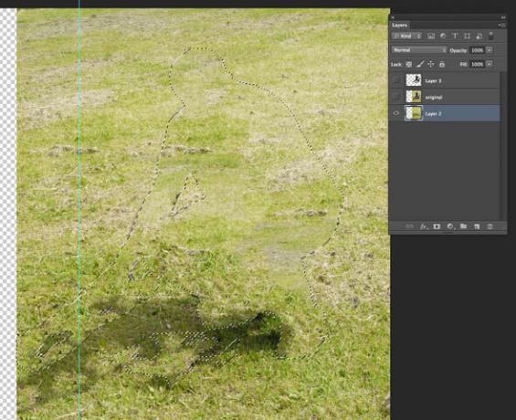The image size is (516, 420).
Task: Click the Opacity label
Action: click(x=458, y=50)
